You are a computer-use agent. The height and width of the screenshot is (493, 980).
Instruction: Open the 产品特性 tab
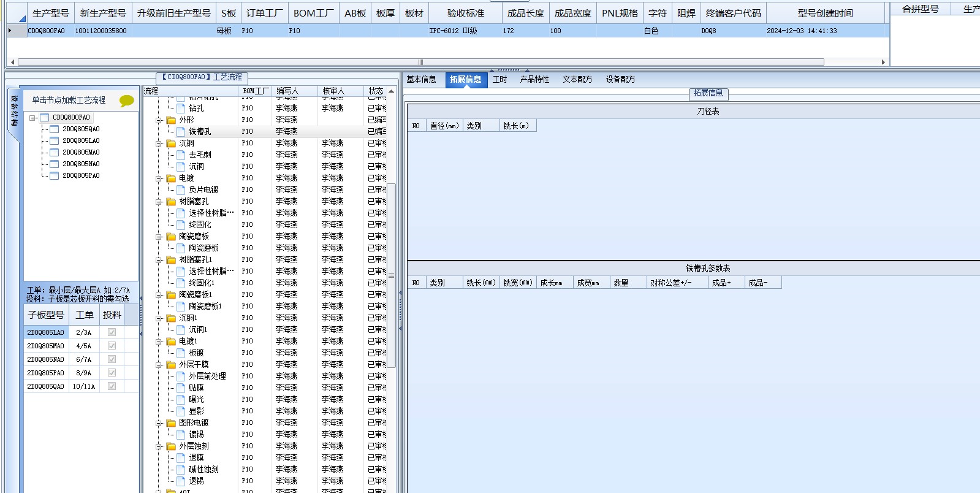click(534, 79)
